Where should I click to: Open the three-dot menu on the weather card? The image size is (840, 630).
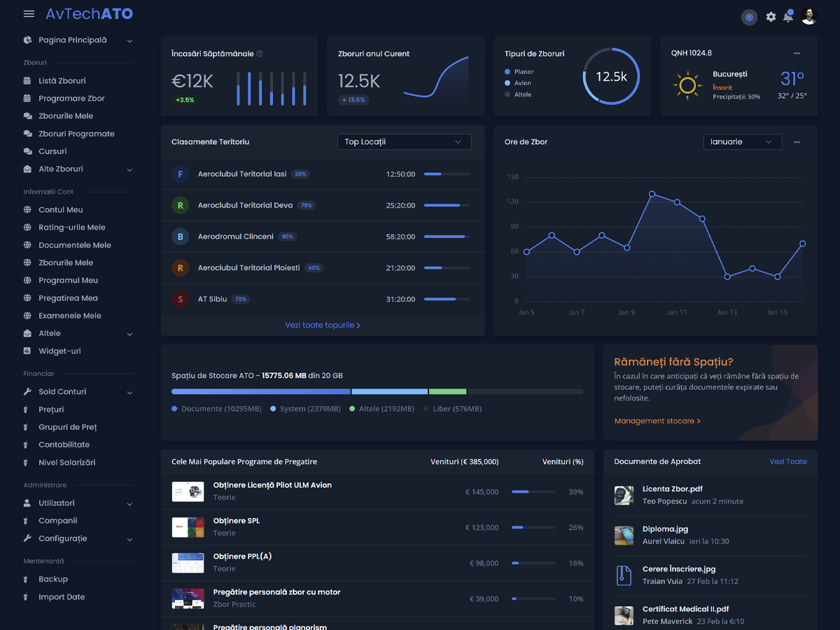pos(797,53)
